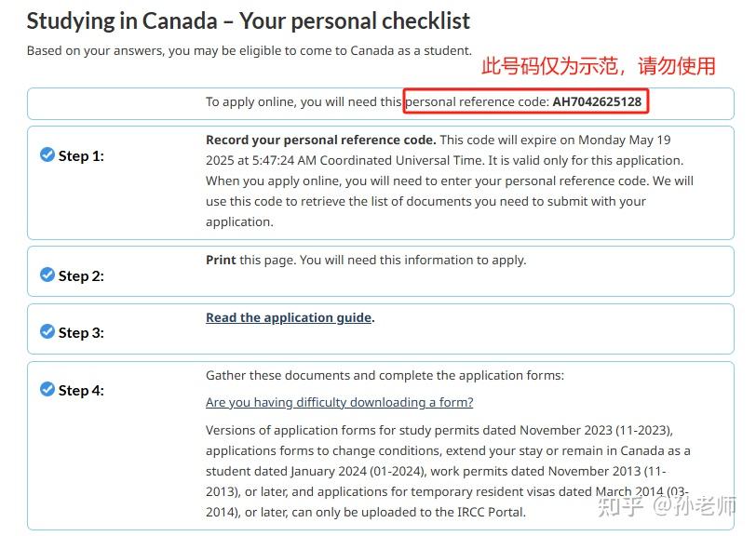Click the reference code AH7042625128
The image size is (756, 536).
597,101
